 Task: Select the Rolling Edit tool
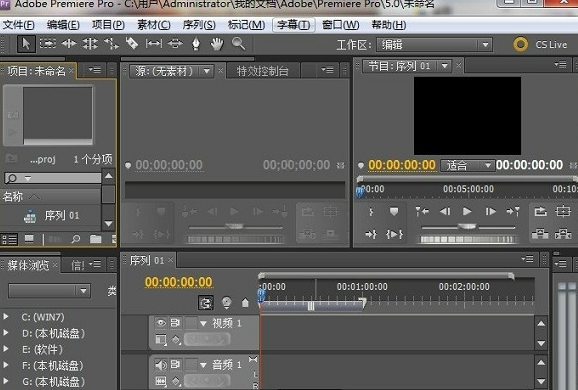click(90, 44)
